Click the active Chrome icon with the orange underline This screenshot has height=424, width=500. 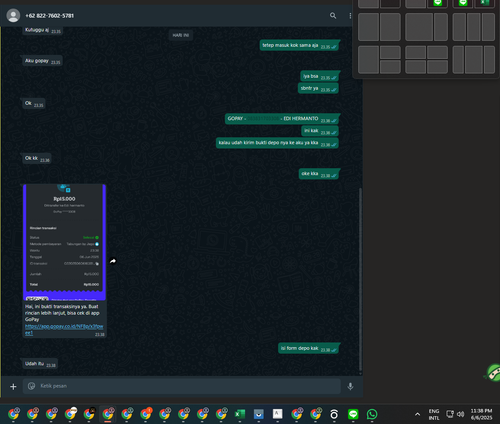pyautogui.click(x=108, y=414)
